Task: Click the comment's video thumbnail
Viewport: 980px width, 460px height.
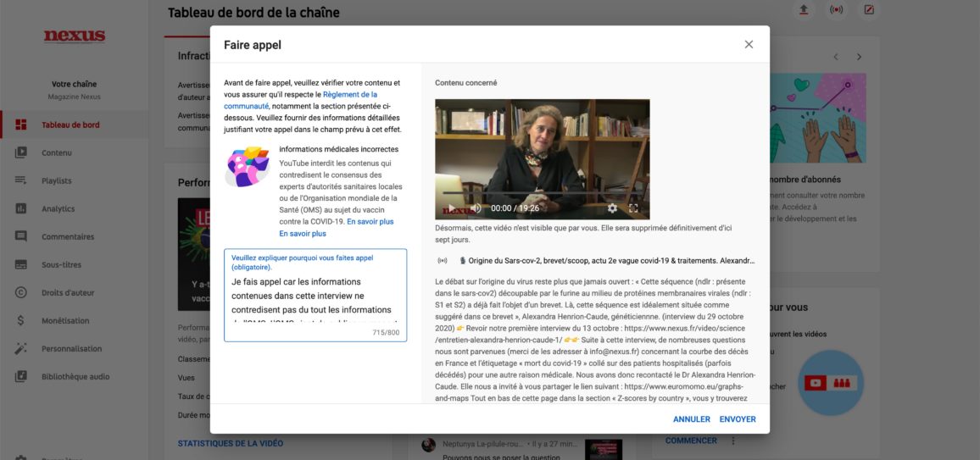Action: (603, 449)
